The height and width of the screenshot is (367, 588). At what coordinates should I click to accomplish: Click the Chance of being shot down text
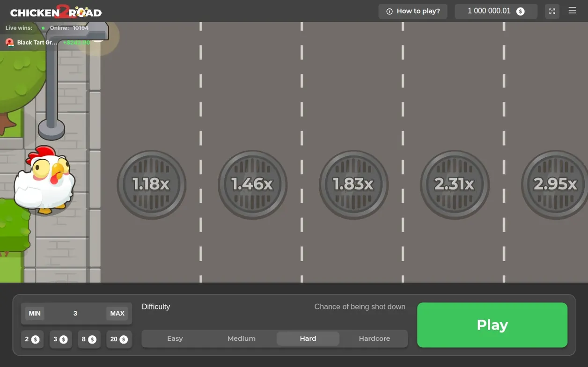click(x=360, y=307)
